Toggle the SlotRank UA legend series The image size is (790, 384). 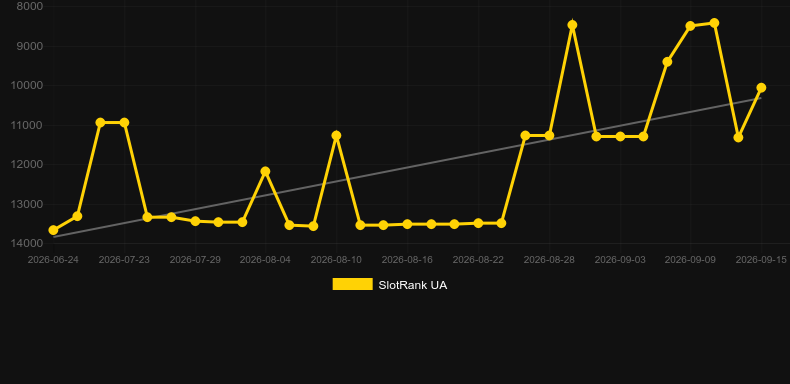[x=389, y=285]
